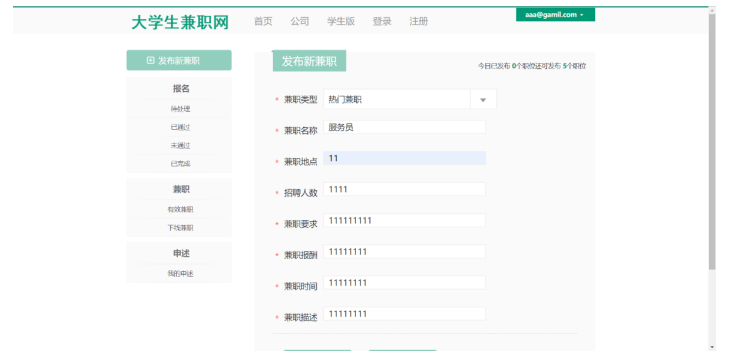
Task: Open 有效兼职 in the sidebar
Action: click(180, 209)
